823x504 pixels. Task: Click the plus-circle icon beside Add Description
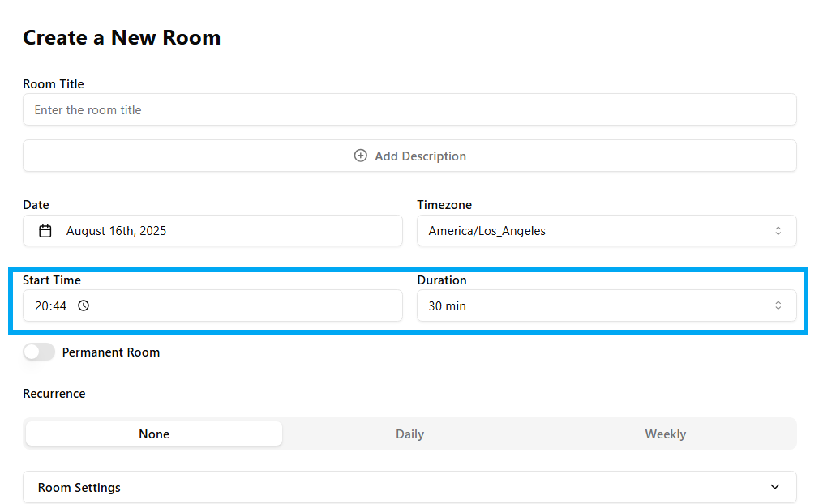click(361, 156)
